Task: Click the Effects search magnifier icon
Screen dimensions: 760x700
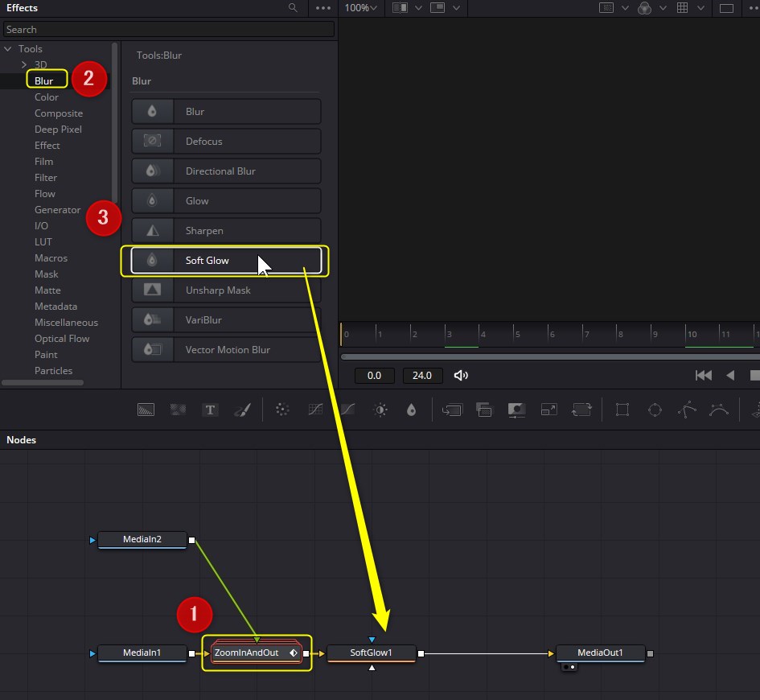Action: 293,8
